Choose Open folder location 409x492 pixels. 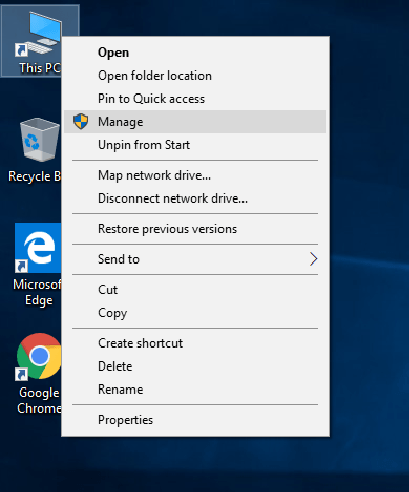tap(195, 76)
